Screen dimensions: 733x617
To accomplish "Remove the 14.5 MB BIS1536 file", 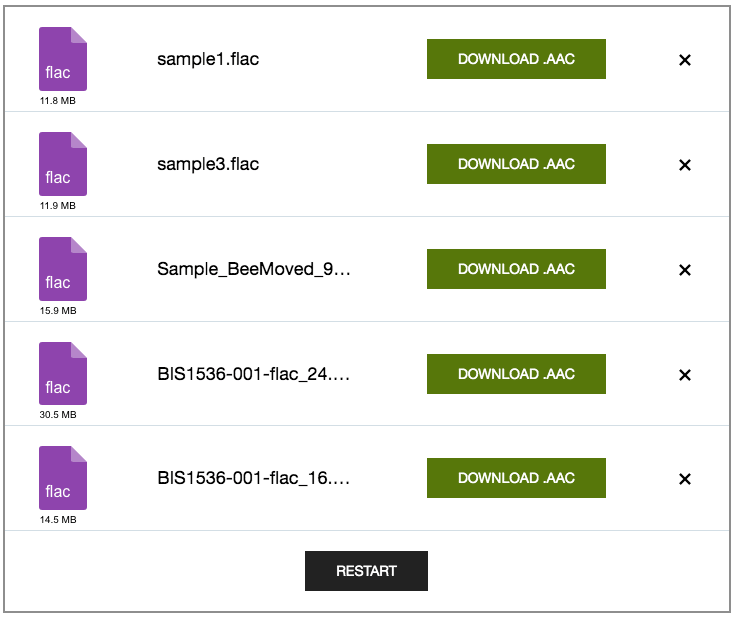I will pos(685,479).
